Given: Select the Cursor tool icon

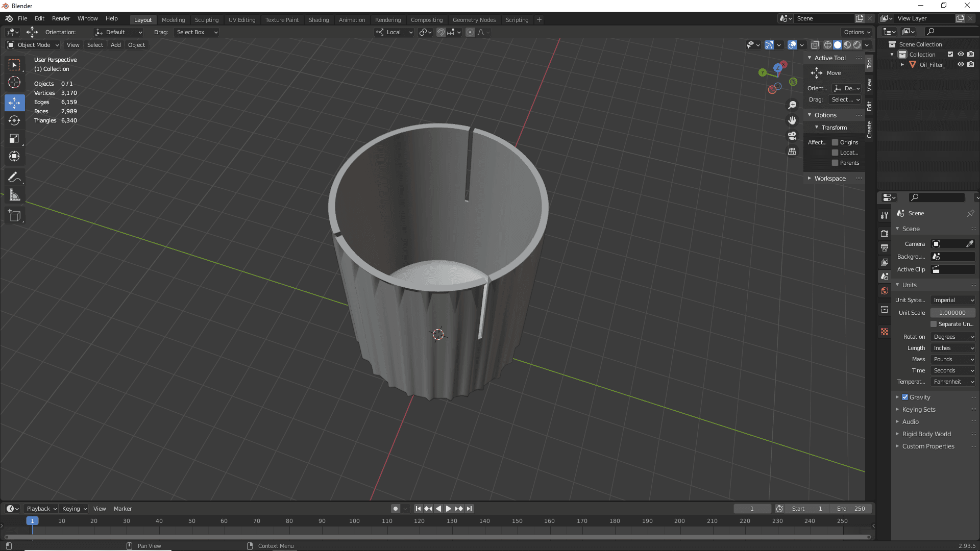Looking at the screenshot, I should (x=15, y=82).
